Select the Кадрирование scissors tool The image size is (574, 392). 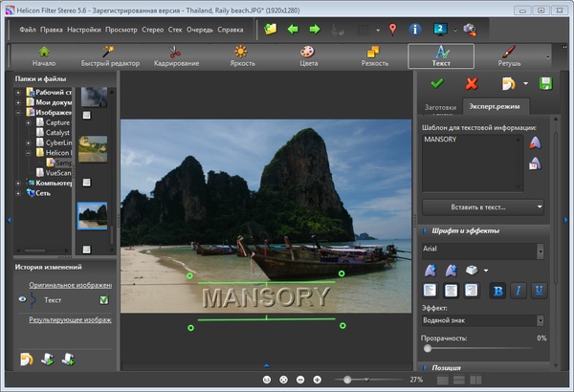(x=176, y=56)
